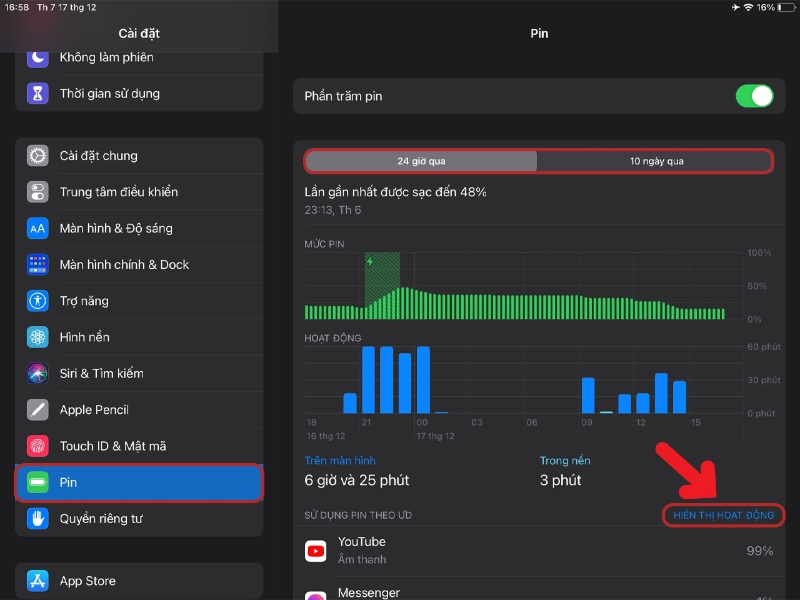Tap the Screen Time hourglass icon
This screenshot has width=800, height=600.
coord(38,94)
